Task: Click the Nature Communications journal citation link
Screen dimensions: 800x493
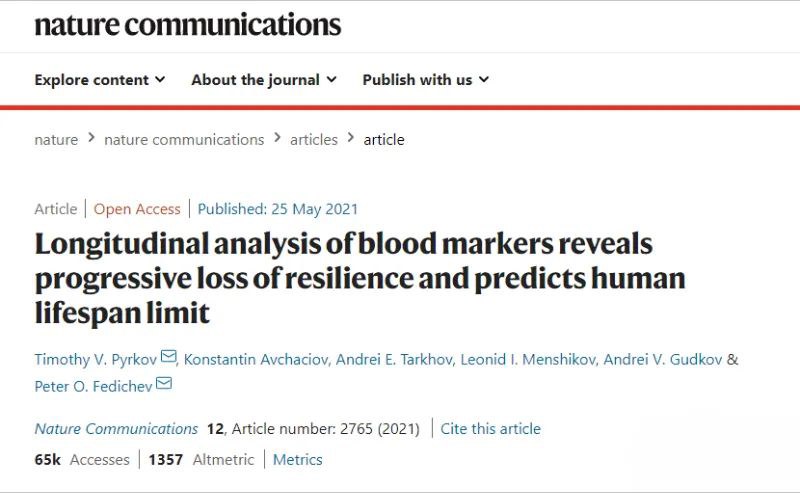Action: point(116,429)
